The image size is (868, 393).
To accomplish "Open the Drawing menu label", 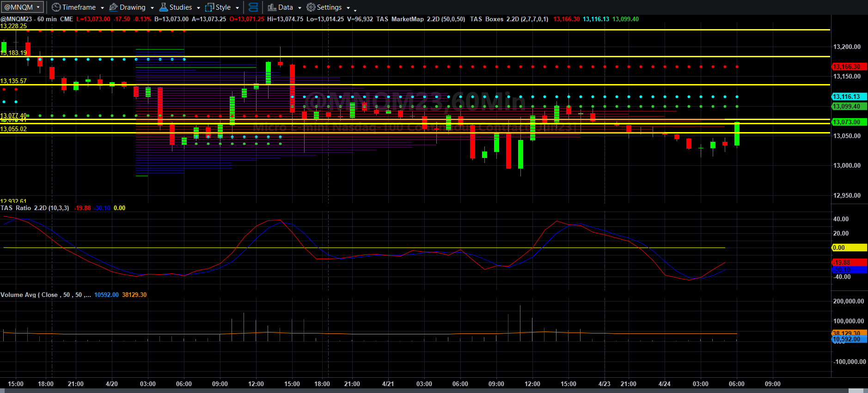I will [133, 7].
